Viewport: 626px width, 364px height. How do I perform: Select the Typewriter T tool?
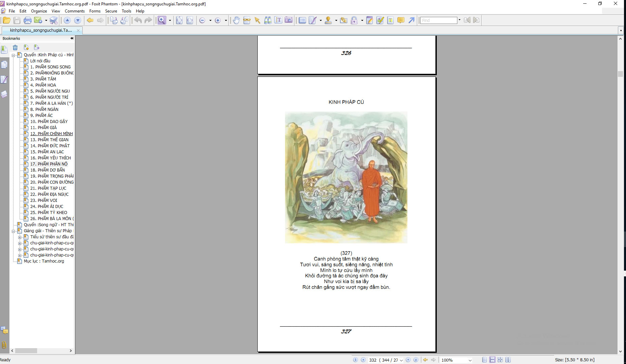391,20
